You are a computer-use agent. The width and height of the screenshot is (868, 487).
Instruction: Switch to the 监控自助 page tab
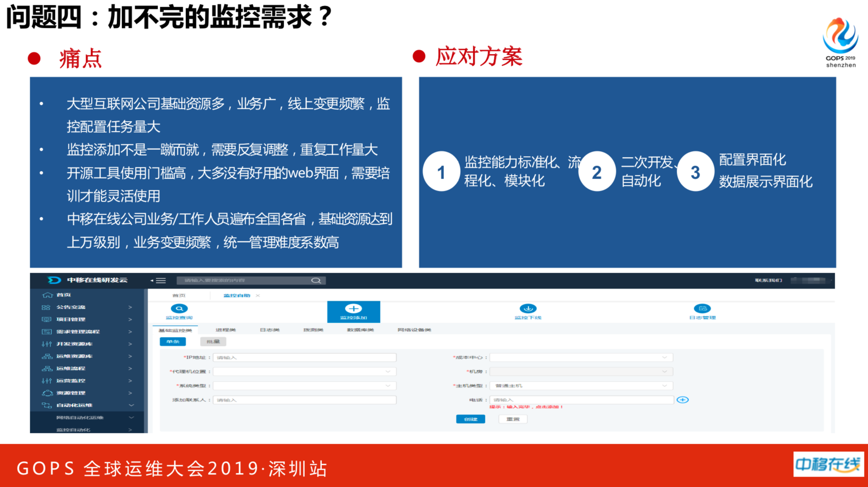pyautogui.click(x=237, y=296)
